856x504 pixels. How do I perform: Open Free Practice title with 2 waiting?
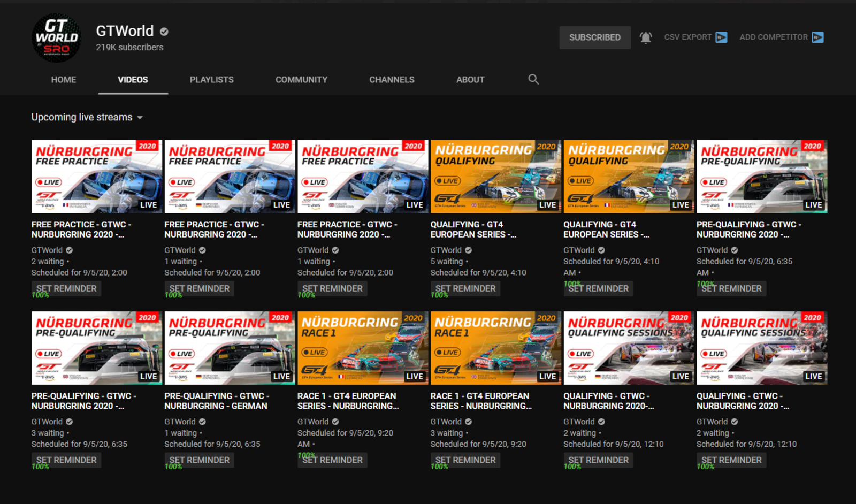81,230
